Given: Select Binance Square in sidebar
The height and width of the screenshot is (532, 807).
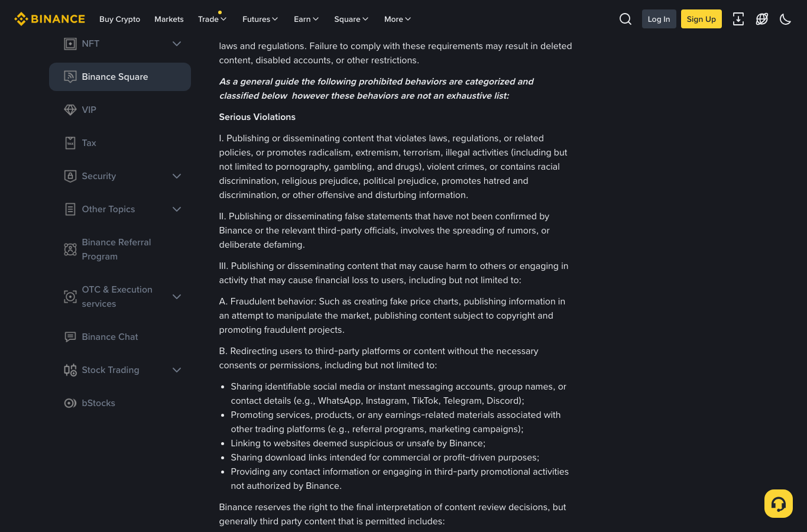Looking at the screenshot, I should tap(120, 77).
